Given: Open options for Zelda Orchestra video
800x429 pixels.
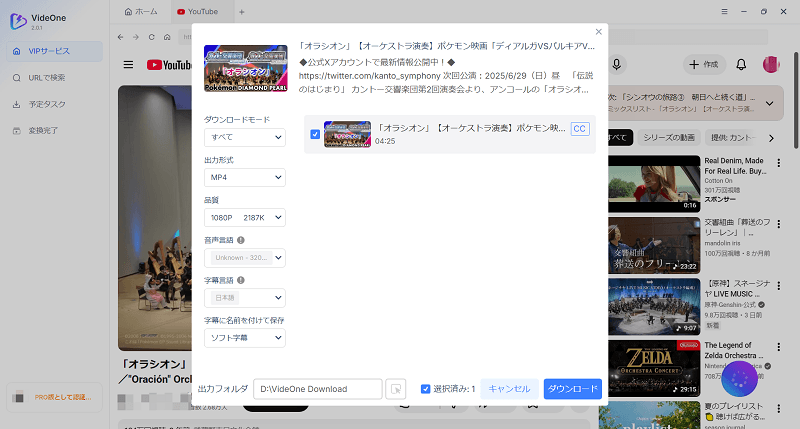Looking at the screenshot, I should click(x=779, y=347).
